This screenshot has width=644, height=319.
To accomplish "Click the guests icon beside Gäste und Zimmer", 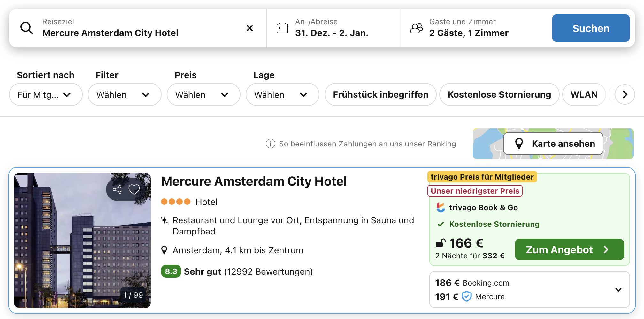I will tap(416, 28).
